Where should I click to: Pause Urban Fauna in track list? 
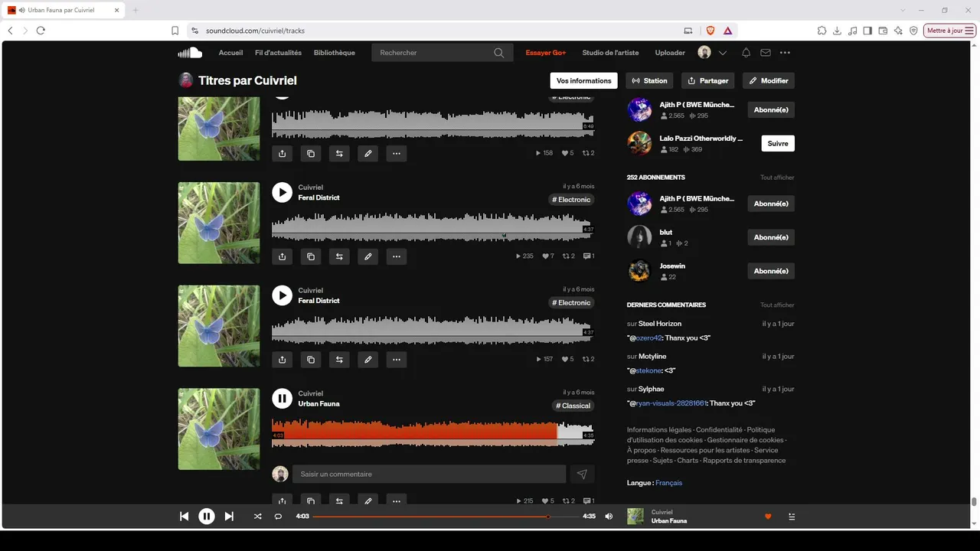[x=283, y=398]
